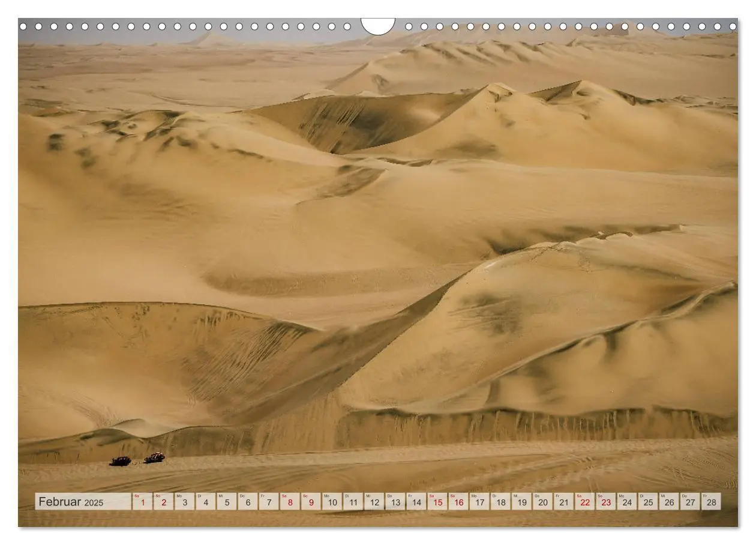Click the Februar 2025 month label
This screenshot has width=756, height=545.
(x=71, y=502)
